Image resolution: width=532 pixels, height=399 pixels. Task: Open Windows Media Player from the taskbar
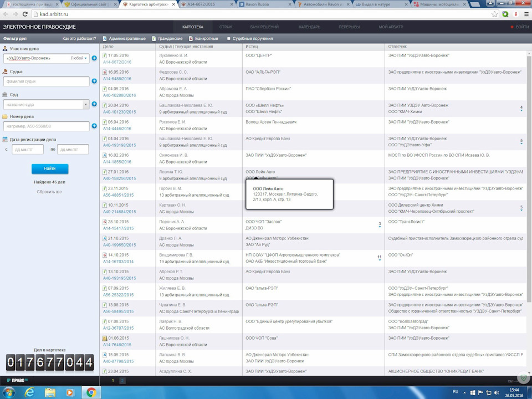pyautogui.click(x=70, y=392)
